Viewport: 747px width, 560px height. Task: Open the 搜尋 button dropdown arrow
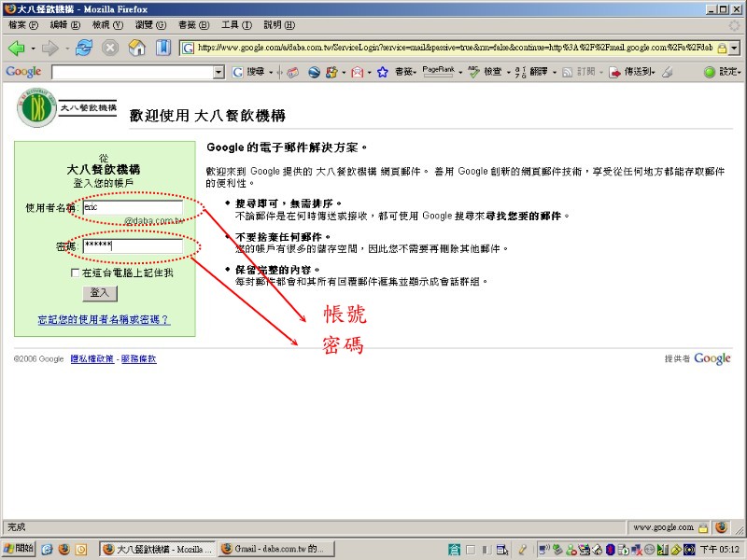(x=271, y=73)
